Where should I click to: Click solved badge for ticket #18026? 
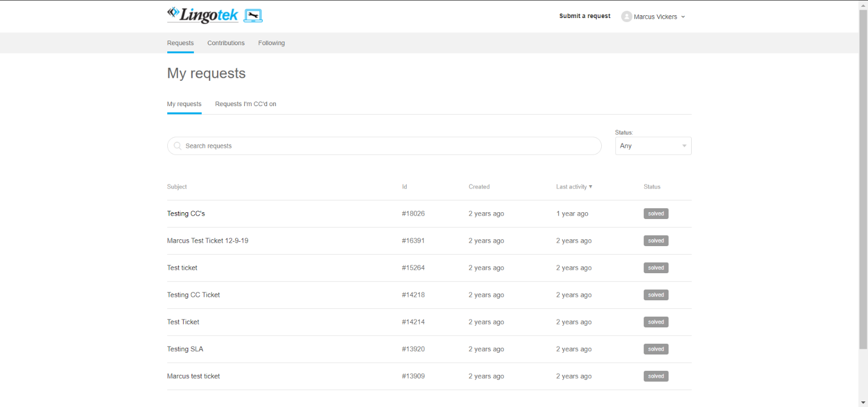[656, 214]
